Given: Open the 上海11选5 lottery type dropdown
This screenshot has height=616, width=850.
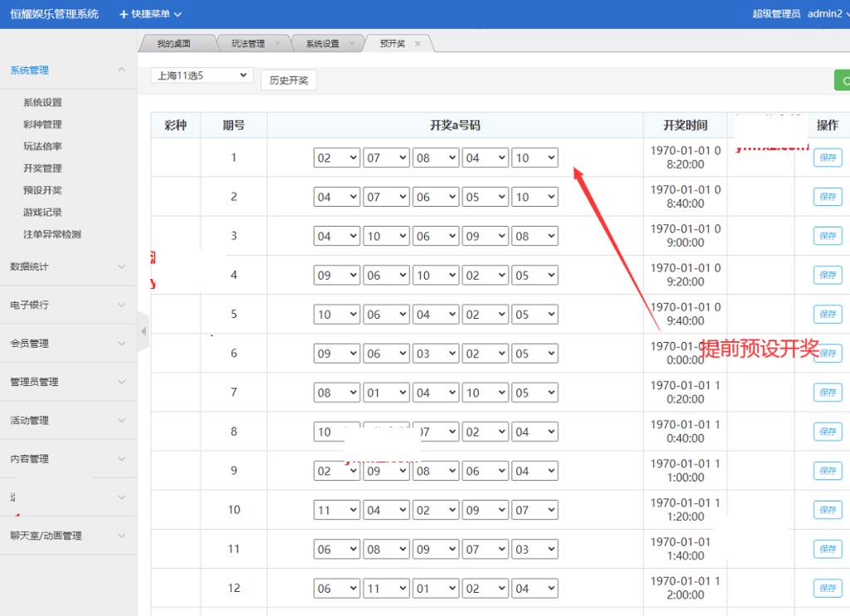Looking at the screenshot, I should 201,76.
